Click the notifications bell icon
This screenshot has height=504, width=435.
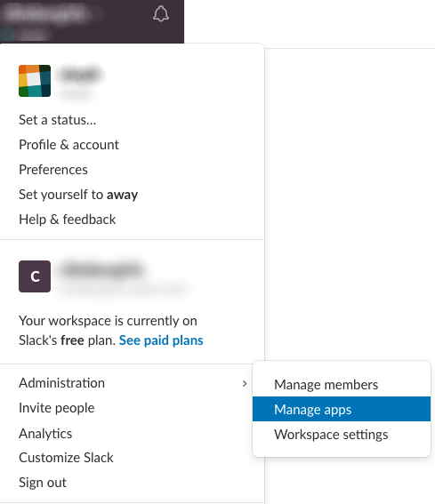tap(160, 14)
